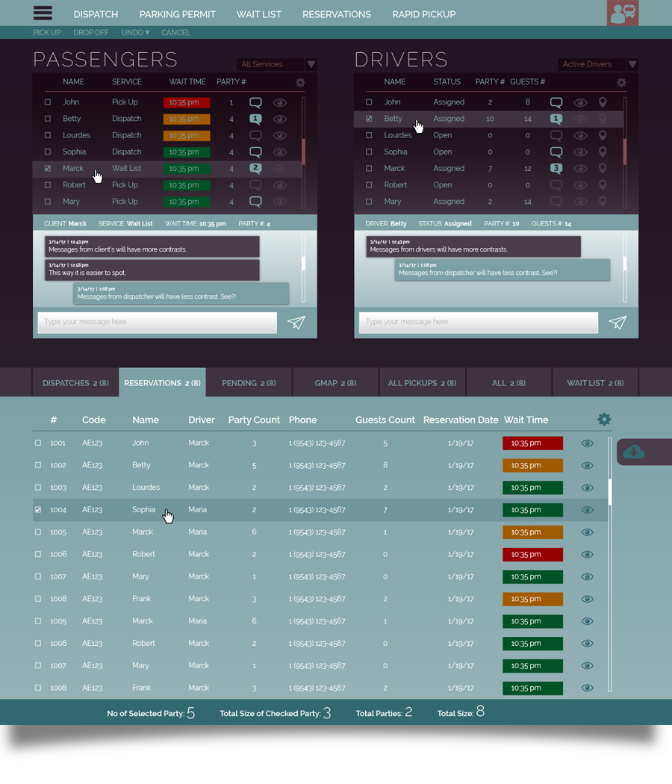The image size is (672, 784).
Task: Show driver John's map location pin
Action: tap(603, 102)
